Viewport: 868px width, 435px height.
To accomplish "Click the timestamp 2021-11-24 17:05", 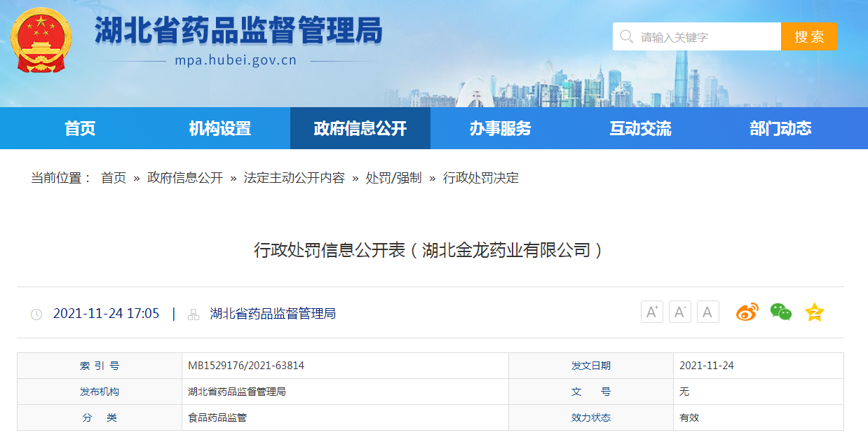I will 107,313.
